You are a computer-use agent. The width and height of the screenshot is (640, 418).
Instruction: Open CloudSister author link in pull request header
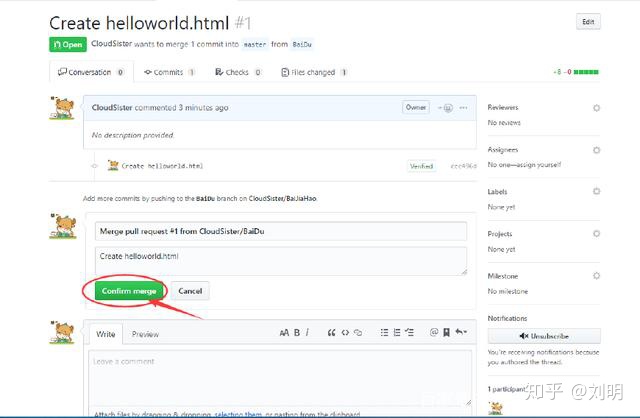tap(111, 44)
